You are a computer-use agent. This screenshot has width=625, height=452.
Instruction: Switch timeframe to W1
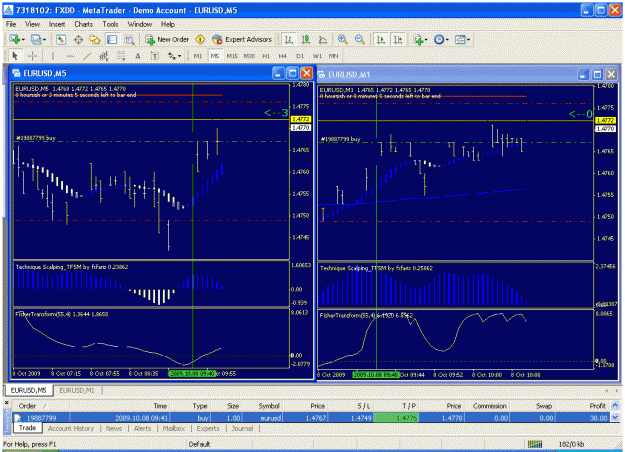[x=317, y=56]
